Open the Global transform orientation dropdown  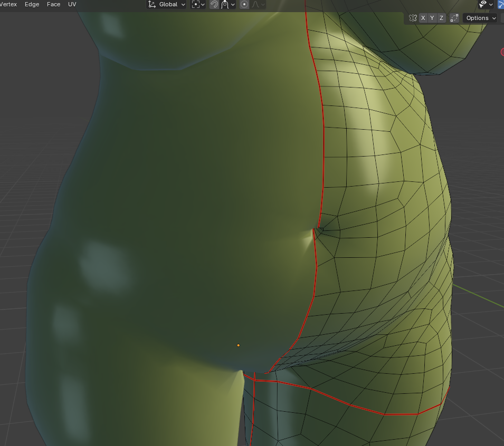pyautogui.click(x=166, y=5)
